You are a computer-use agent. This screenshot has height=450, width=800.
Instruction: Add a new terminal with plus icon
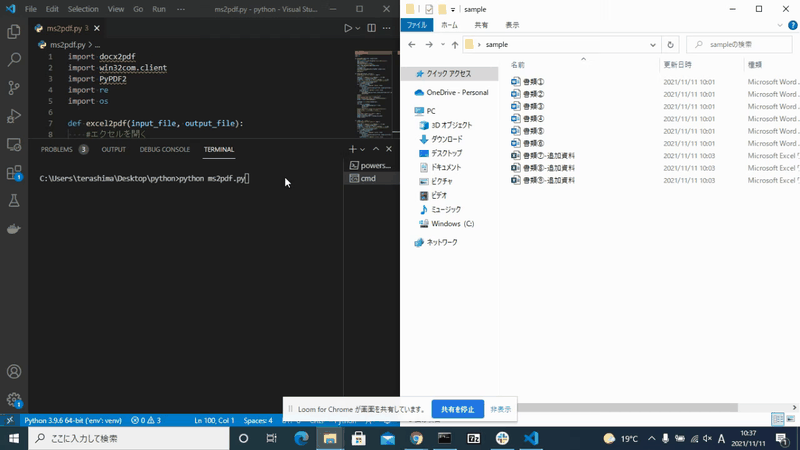click(x=352, y=149)
